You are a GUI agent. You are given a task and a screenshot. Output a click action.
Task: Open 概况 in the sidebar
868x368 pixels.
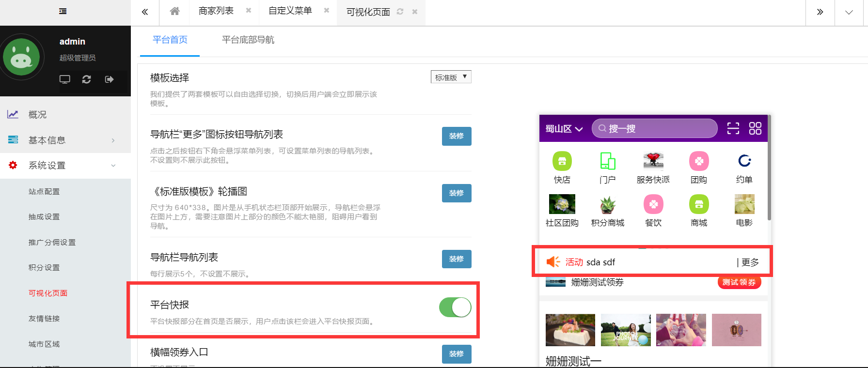[65, 115]
